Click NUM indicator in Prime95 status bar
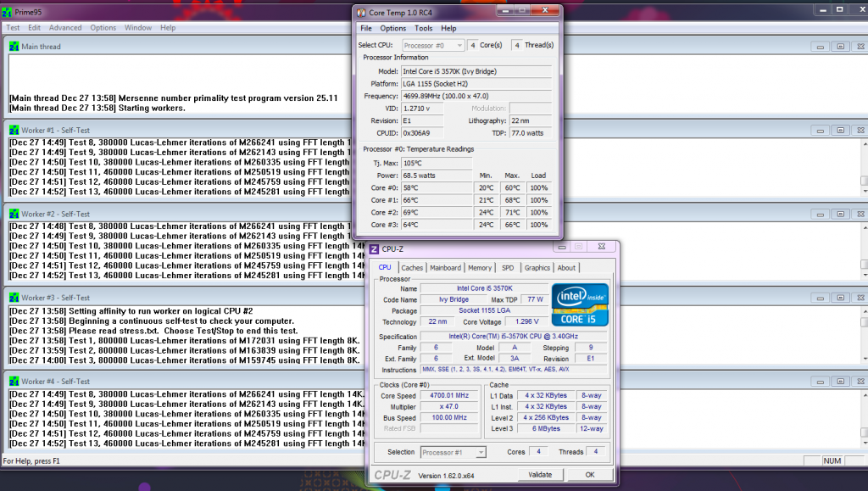Image resolution: width=868 pixels, height=491 pixels. [x=832, y=460]
